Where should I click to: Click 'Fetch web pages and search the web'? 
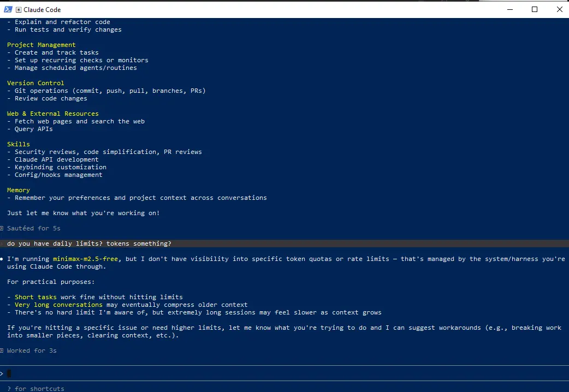(x=75, y=121)
